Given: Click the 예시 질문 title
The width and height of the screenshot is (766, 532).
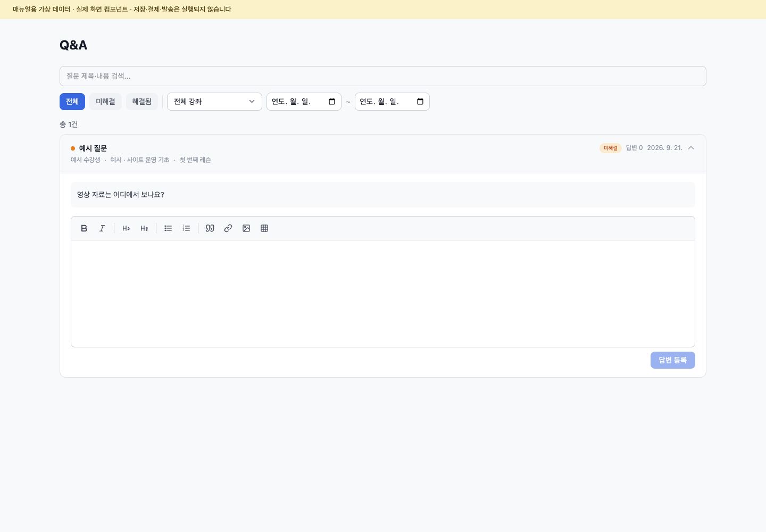Looking at the screenshot, I should 93,148.
